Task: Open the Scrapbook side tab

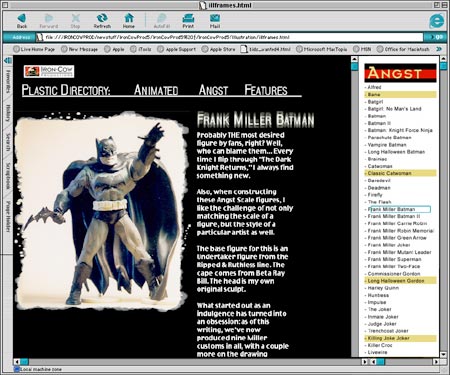Action: pos(8,176)
